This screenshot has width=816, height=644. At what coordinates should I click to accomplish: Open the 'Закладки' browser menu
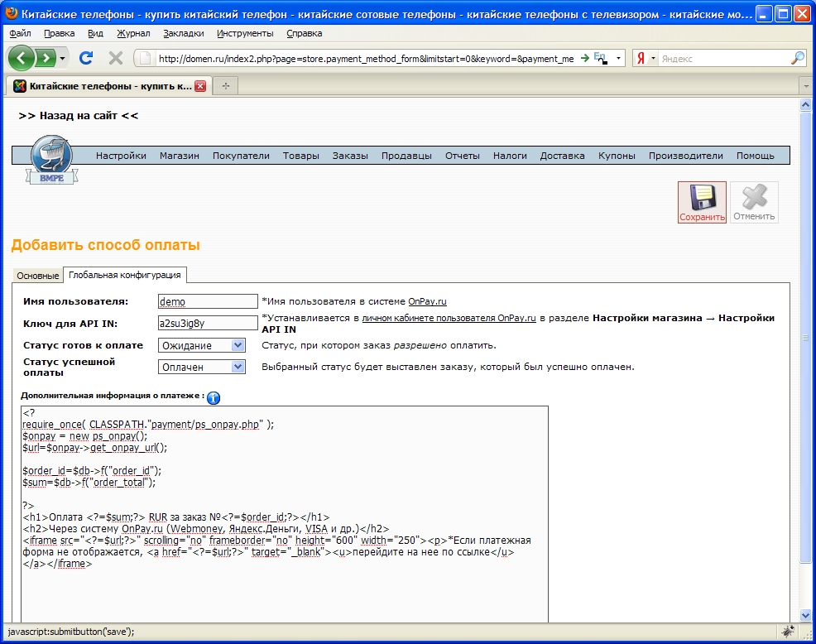183,33
